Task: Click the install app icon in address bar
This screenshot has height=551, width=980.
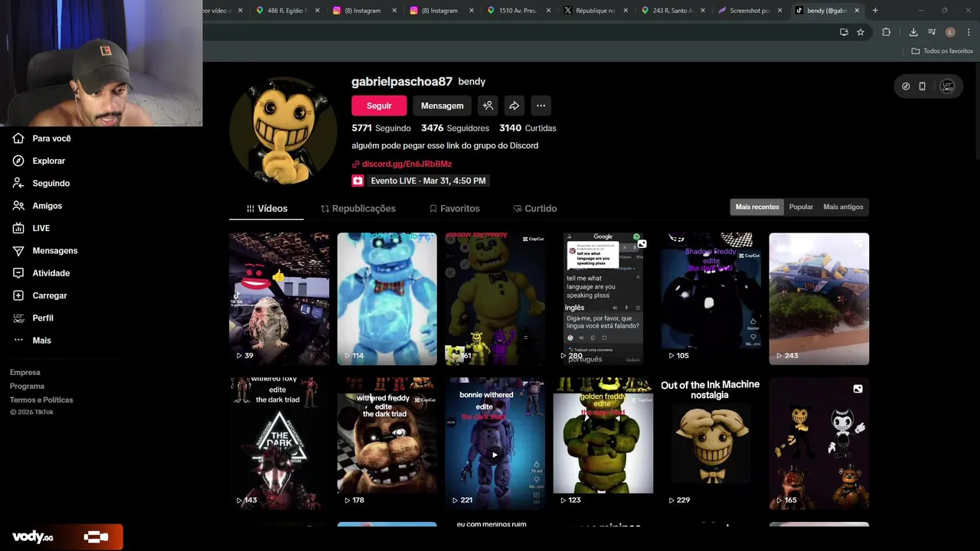Action: [x=844, y=32]
